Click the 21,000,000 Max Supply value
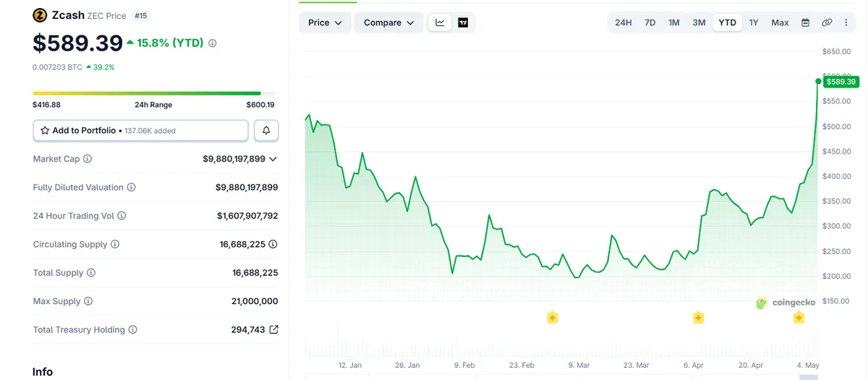The width and height of the screenshot is (868, 380). tap(255, 301)
